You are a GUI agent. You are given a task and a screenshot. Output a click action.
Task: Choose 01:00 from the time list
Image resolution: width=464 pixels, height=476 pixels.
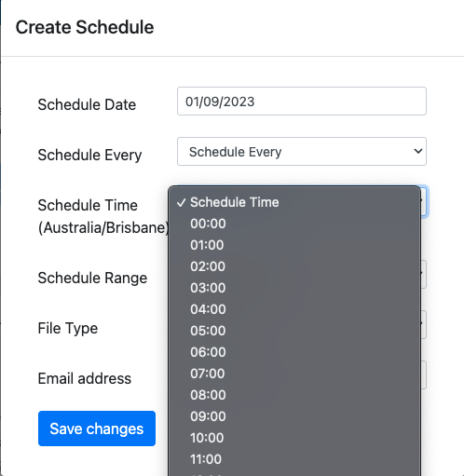(x=294, y=245)
